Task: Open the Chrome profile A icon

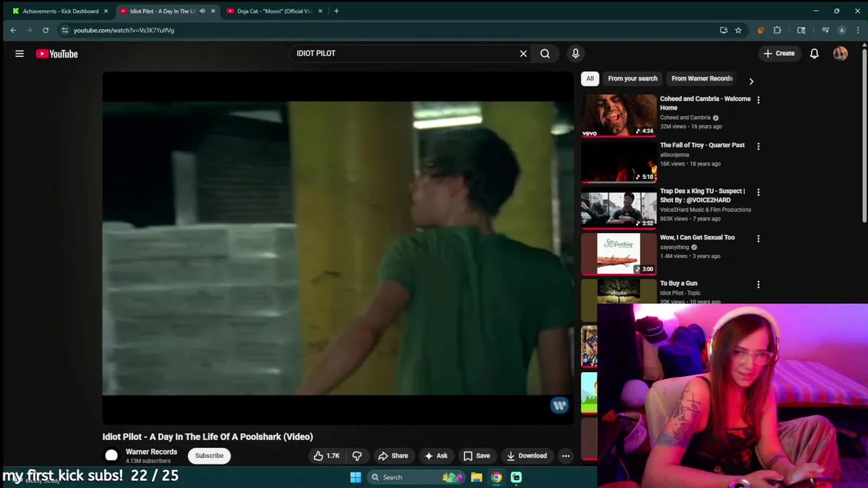Action: [842, 30]
